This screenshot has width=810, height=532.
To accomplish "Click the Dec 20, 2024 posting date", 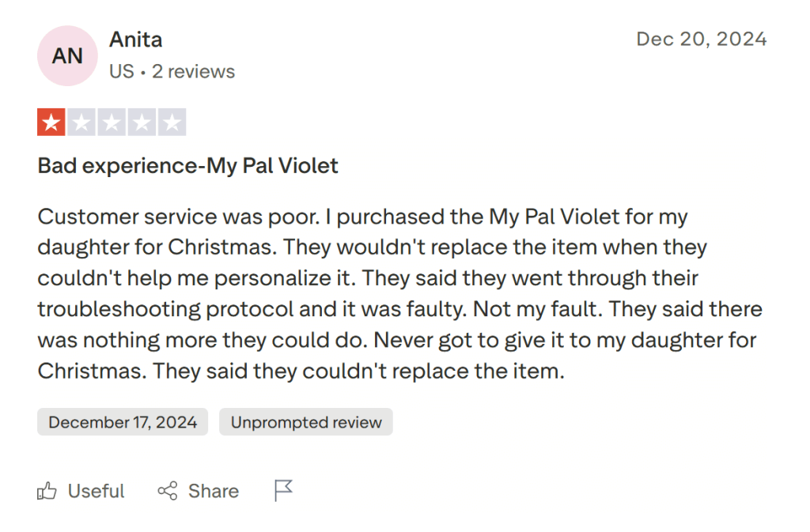I will (701, 39).
